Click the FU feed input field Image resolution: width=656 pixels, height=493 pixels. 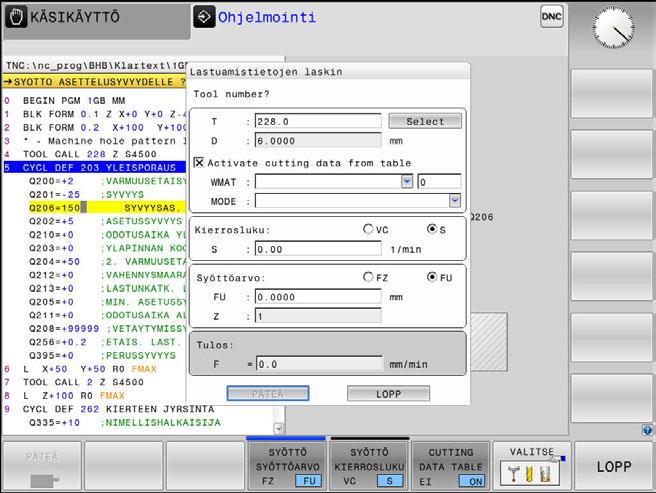point(318,297)
